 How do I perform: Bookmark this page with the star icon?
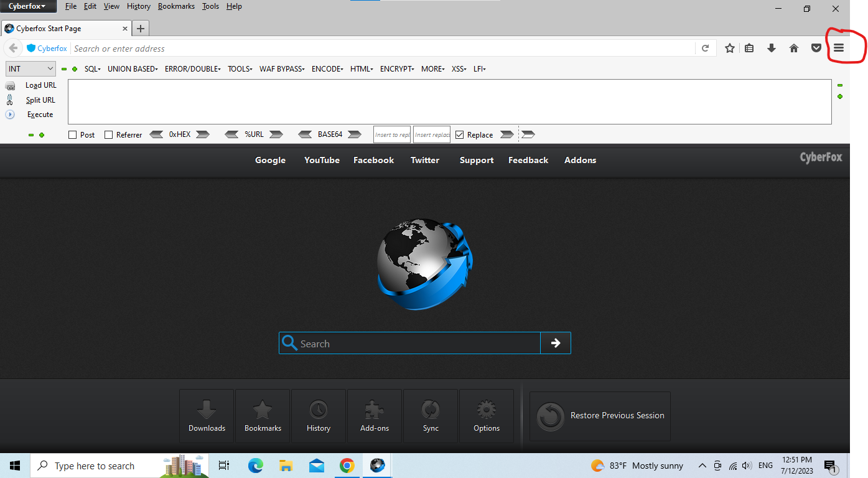(730, 48)
